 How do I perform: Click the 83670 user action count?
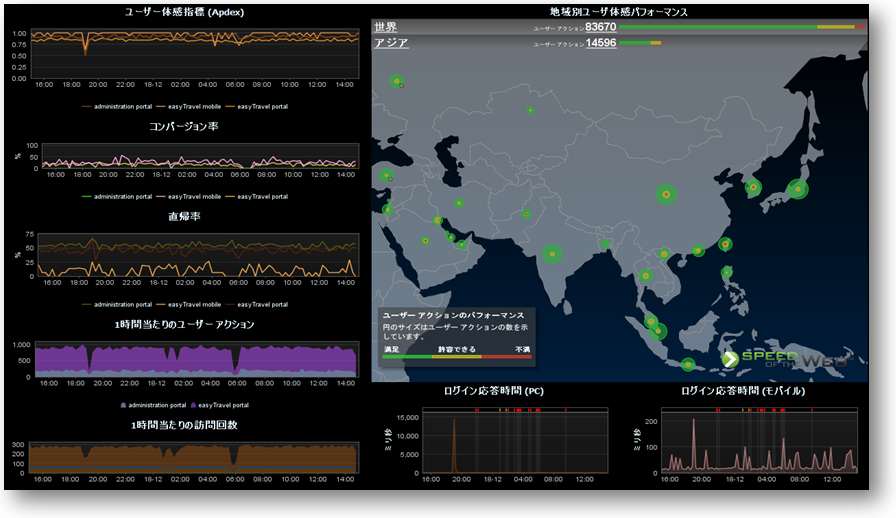point(600,27)
